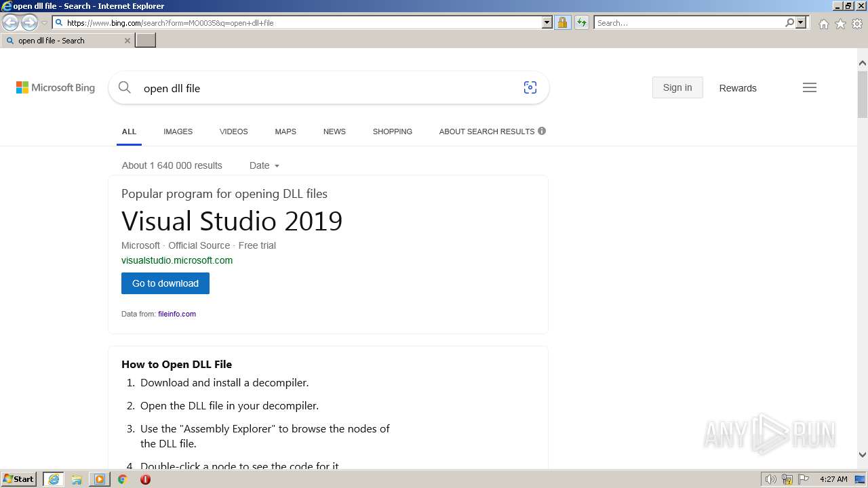Click the info icon beside About Search Results
868x488 pixels.
tap(542, 131)
